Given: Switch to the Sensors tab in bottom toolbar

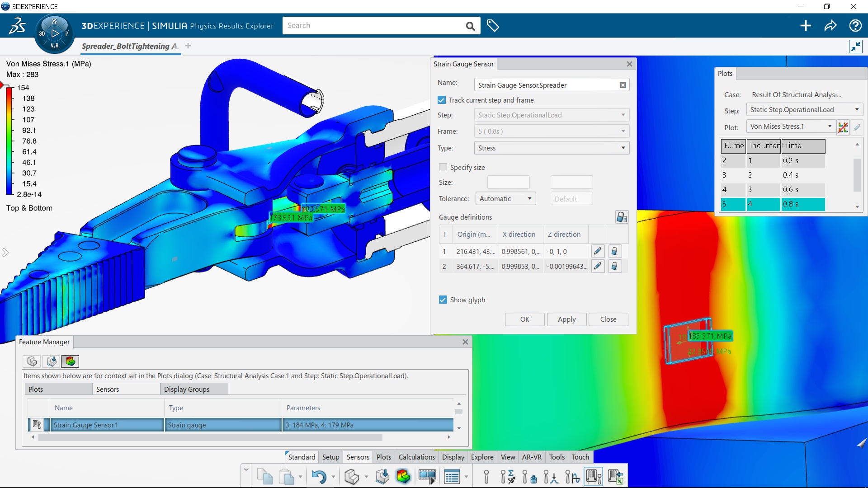Looking at the screenshot, I should (x=357, y=457).
